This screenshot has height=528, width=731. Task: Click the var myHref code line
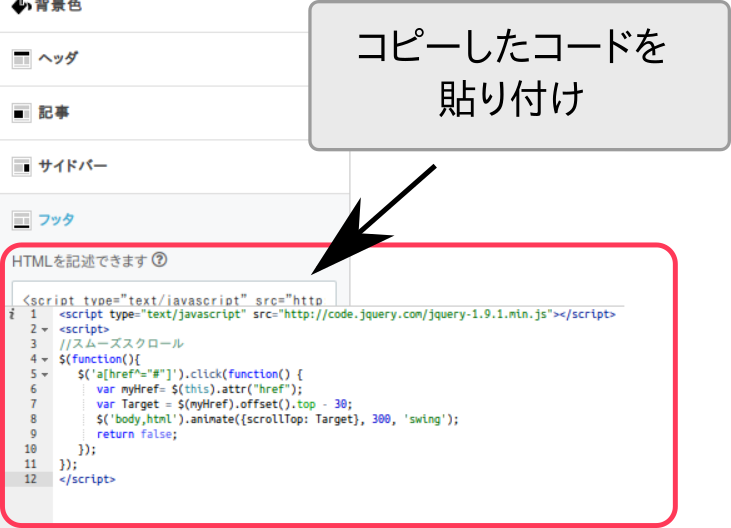(200, 389)
